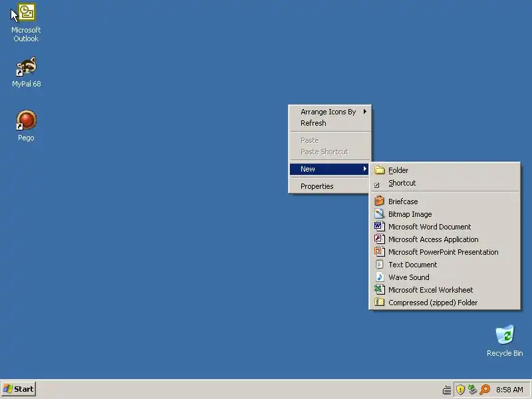Click the network connection tray icon

[472, 389]
